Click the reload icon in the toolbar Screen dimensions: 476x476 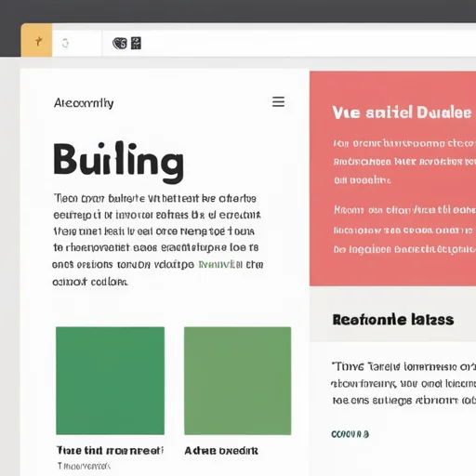click(65, 43)
